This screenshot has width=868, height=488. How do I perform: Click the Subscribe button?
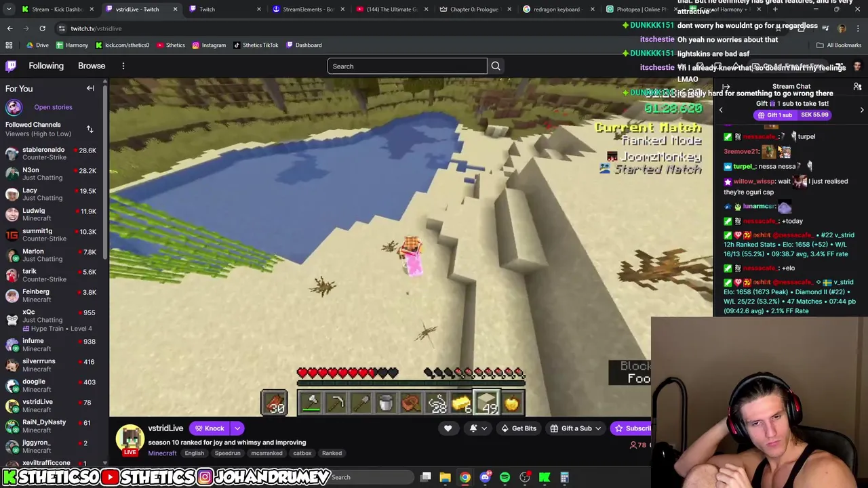632,428
